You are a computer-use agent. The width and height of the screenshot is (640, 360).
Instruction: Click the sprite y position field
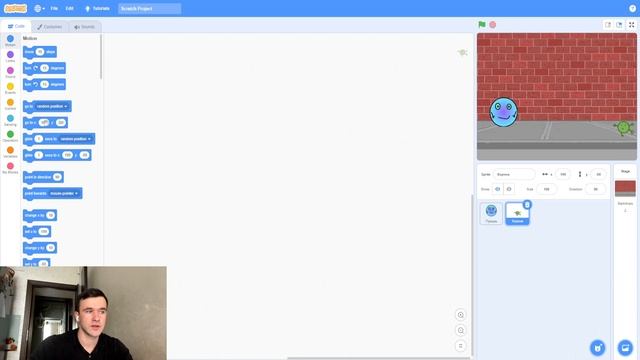pyautogui.click(x=598, y=174)
